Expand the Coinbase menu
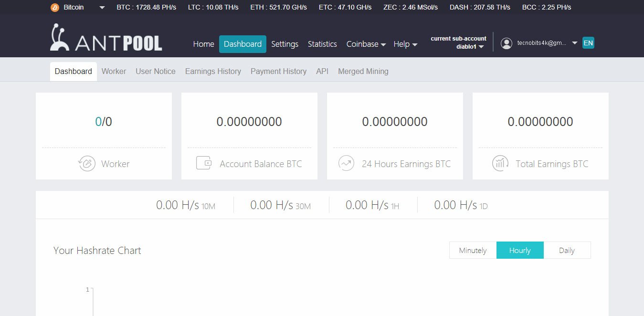 (x=366, y=44)
